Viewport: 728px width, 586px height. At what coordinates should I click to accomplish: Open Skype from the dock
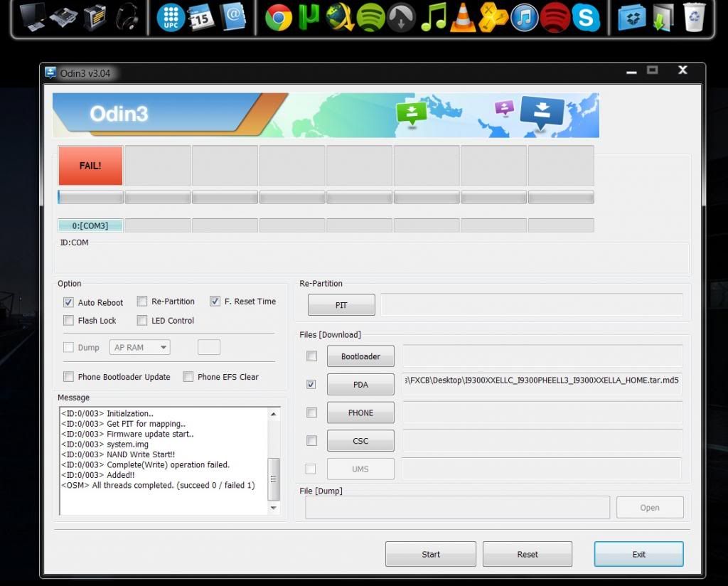586,18
